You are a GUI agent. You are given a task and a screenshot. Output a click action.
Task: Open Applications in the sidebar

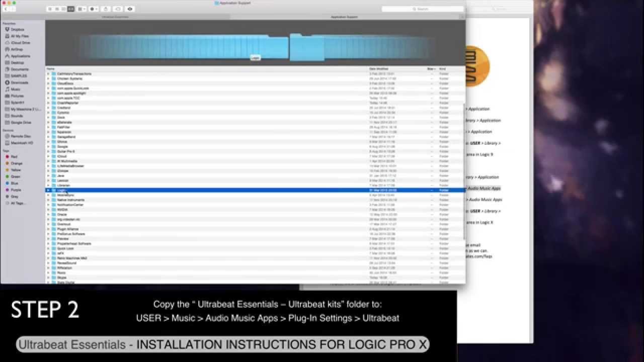click(x=20, y=56)
